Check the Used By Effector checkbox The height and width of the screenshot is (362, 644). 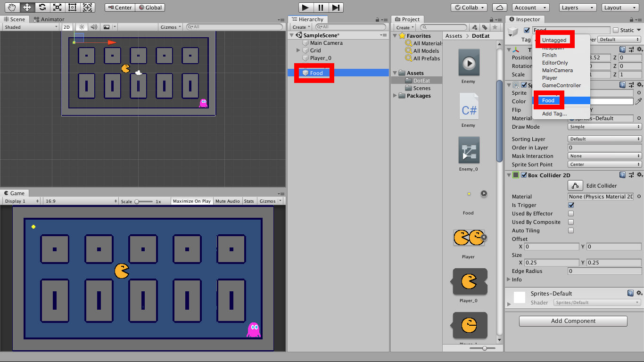(571, 214)
